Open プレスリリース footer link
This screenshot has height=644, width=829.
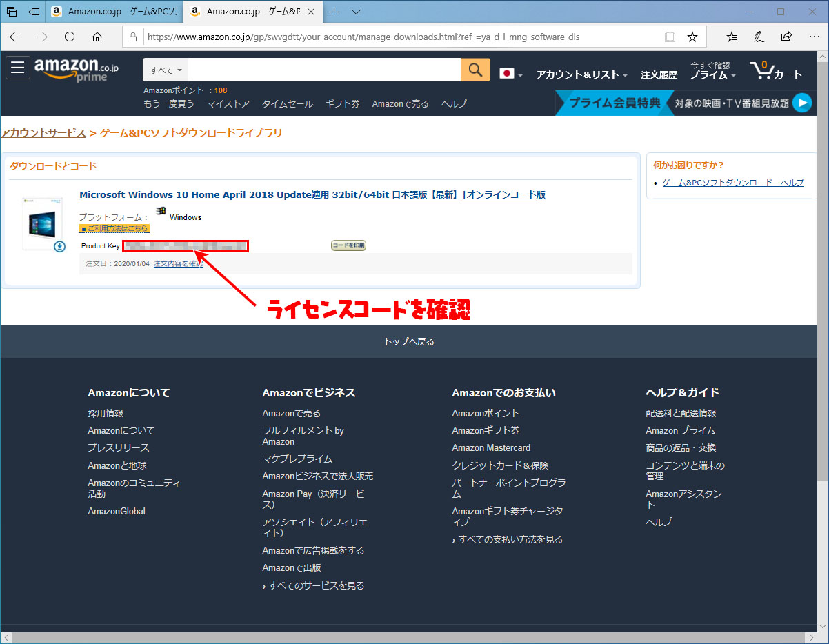[x=119, y=447]
